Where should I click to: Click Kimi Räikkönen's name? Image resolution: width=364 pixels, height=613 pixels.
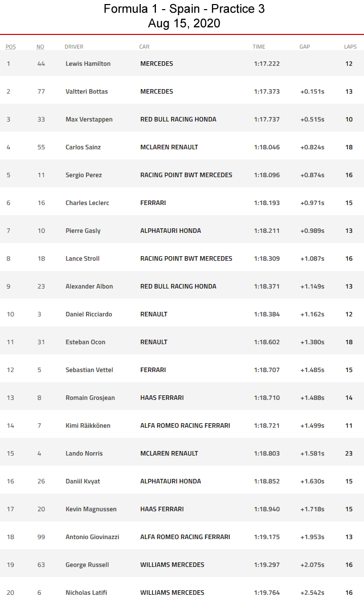point(88,426)
